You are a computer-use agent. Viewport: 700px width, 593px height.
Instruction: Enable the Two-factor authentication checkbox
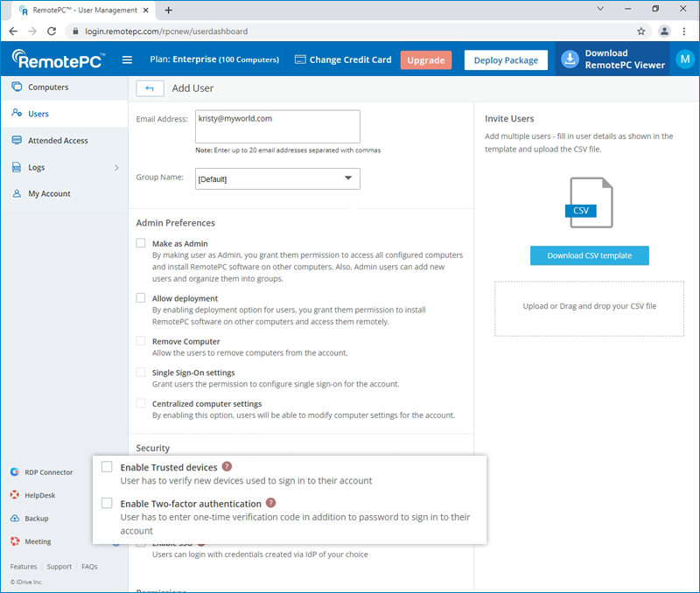pos(107,503)
